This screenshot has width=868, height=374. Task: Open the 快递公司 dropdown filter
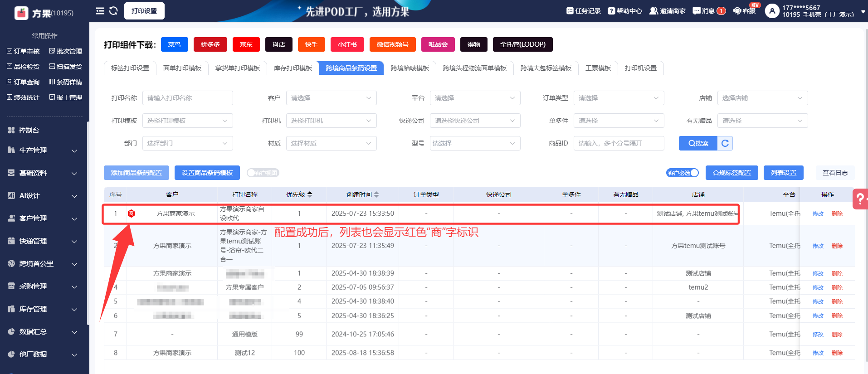[475, 121]
